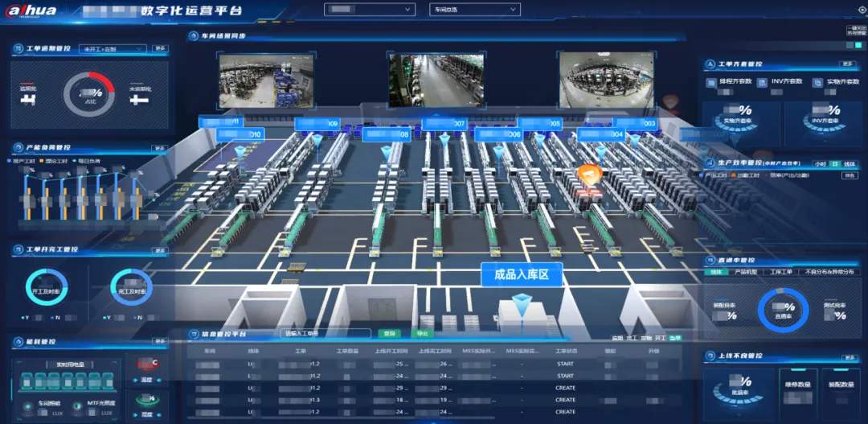Open the 车间总览 dropdown in header
The image size is (868, 424).
(x=475, y=10)
